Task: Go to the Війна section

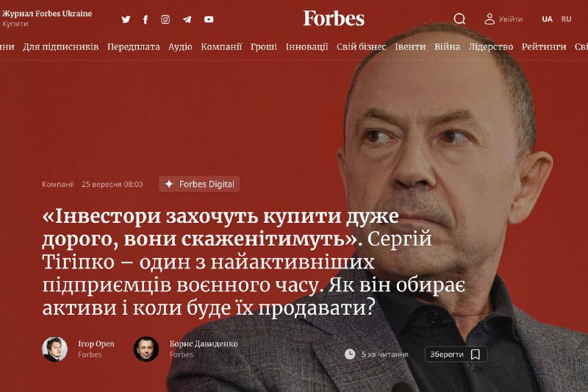Action: [447, 47]
